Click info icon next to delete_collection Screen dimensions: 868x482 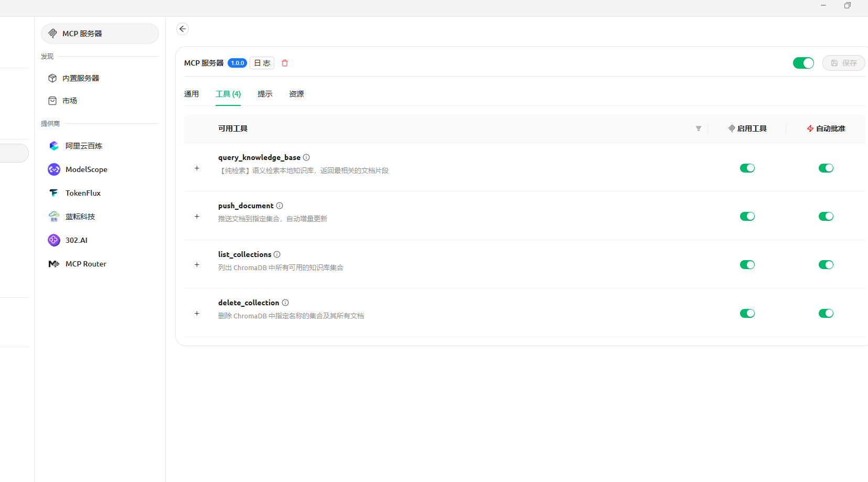click(x=285, y=303)
